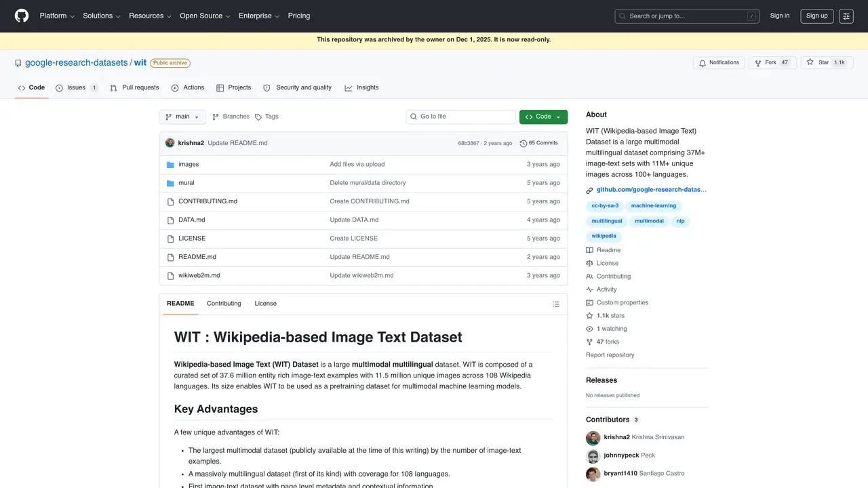This screenshot has width=868, height=488.
Task: Click the Activity pulse icon
Action: (x=589, y=289)
